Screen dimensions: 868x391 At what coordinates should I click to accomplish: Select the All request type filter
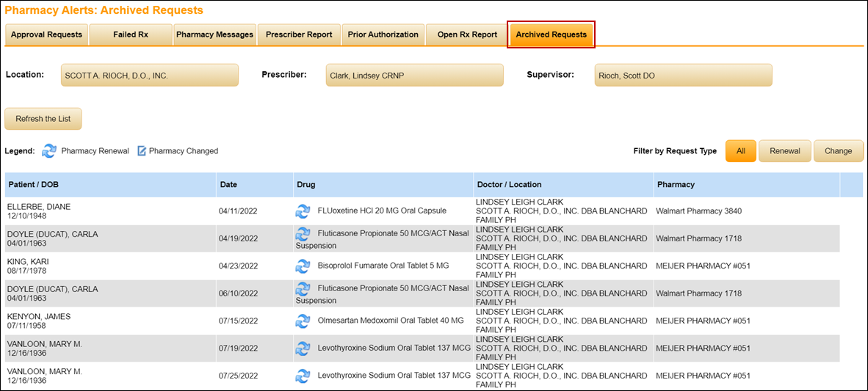coord(740,151)
